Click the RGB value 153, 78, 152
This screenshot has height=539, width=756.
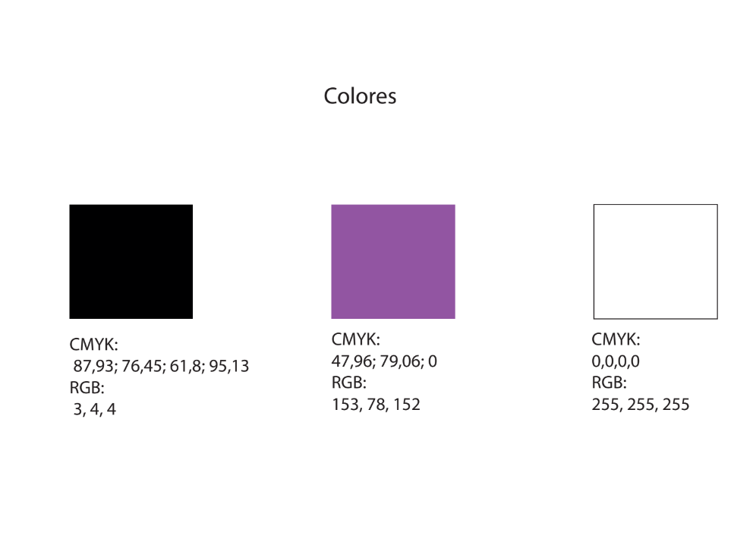[x=376, y=404]
